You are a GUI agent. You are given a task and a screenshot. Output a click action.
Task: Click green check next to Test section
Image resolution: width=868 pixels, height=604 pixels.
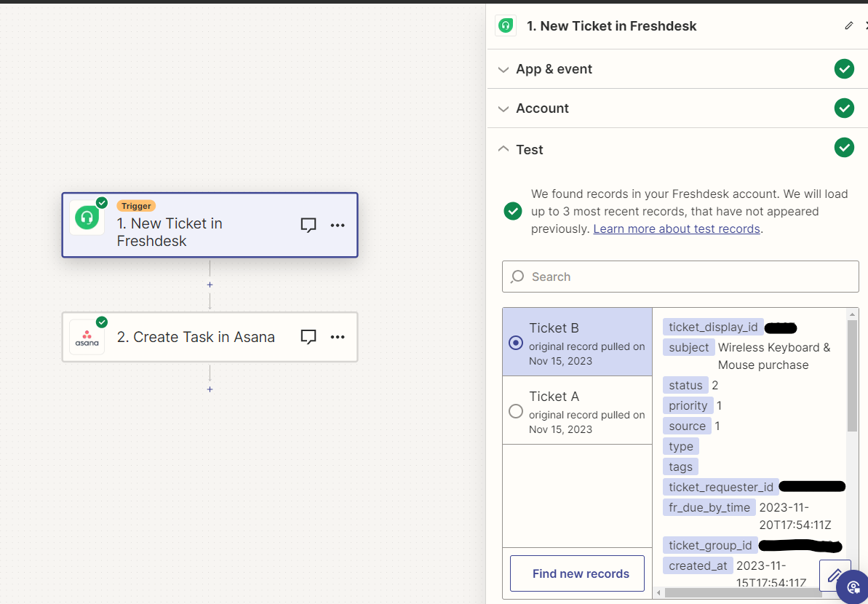click(x=844, y=147)
